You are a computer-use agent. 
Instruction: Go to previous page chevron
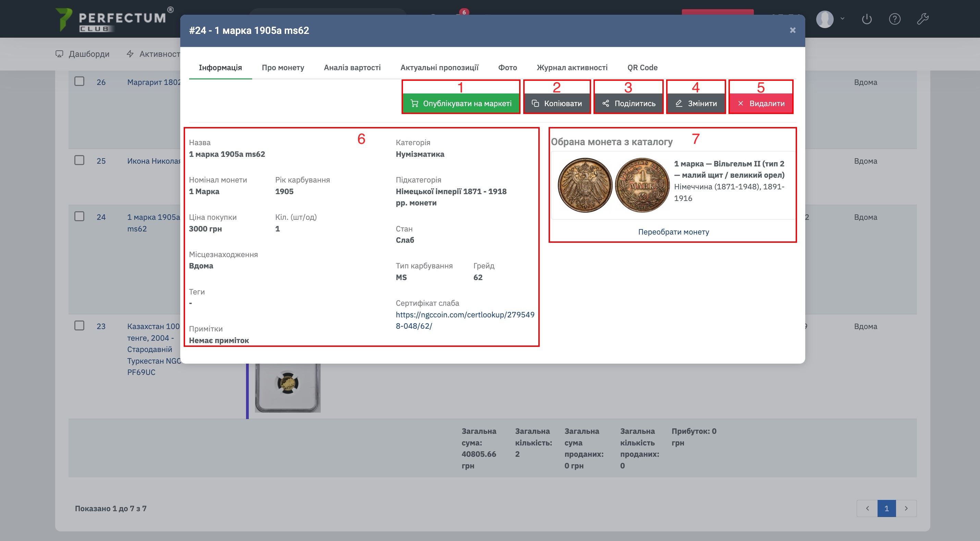[x=867, y=508]
